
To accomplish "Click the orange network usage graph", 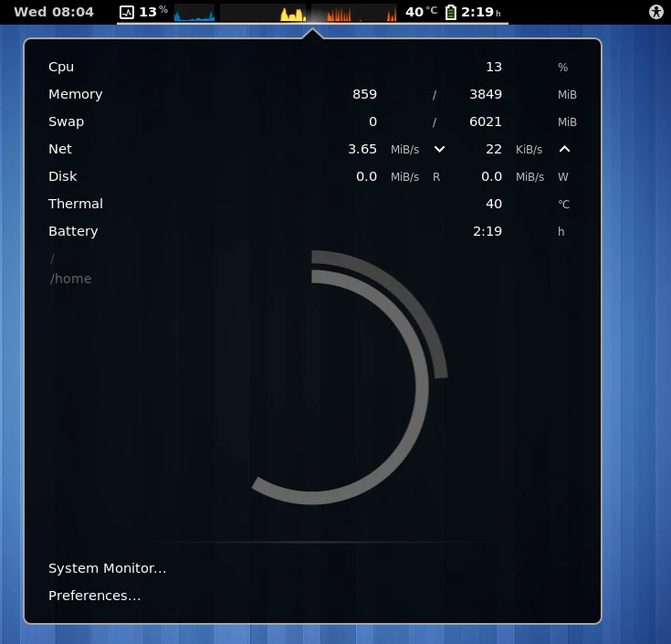I will [351, 13].
